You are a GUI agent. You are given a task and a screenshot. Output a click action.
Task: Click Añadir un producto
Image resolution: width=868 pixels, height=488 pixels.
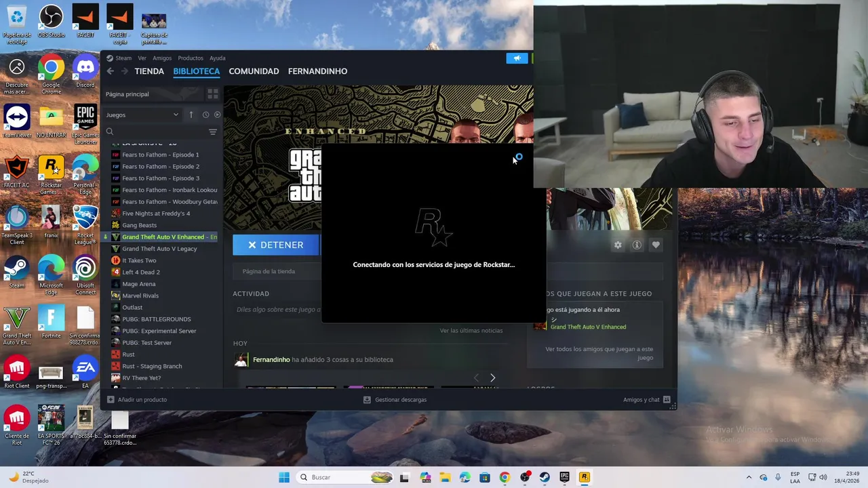click(x=137, y=399)
